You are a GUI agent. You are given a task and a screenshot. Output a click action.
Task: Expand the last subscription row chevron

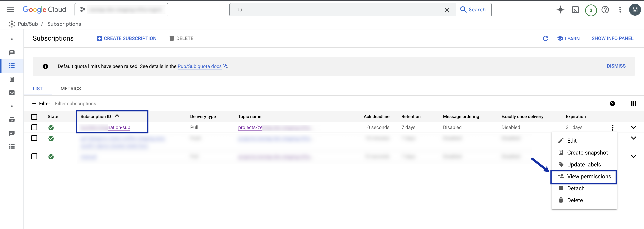(x=633, y=156)
